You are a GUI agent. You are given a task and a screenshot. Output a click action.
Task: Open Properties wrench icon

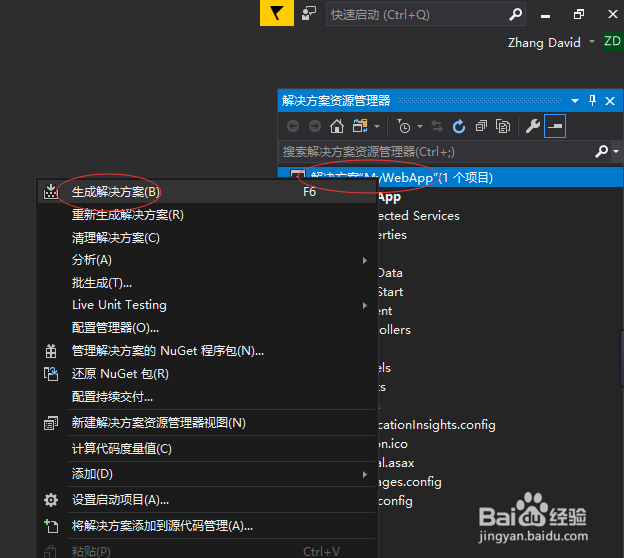pos(532,127)
